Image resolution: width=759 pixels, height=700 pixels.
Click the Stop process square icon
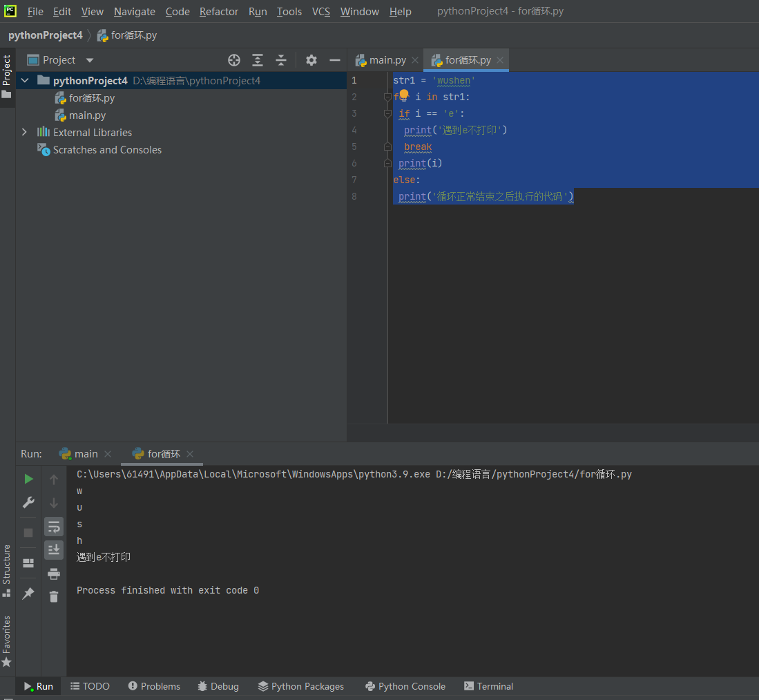(x=28, y=533)
